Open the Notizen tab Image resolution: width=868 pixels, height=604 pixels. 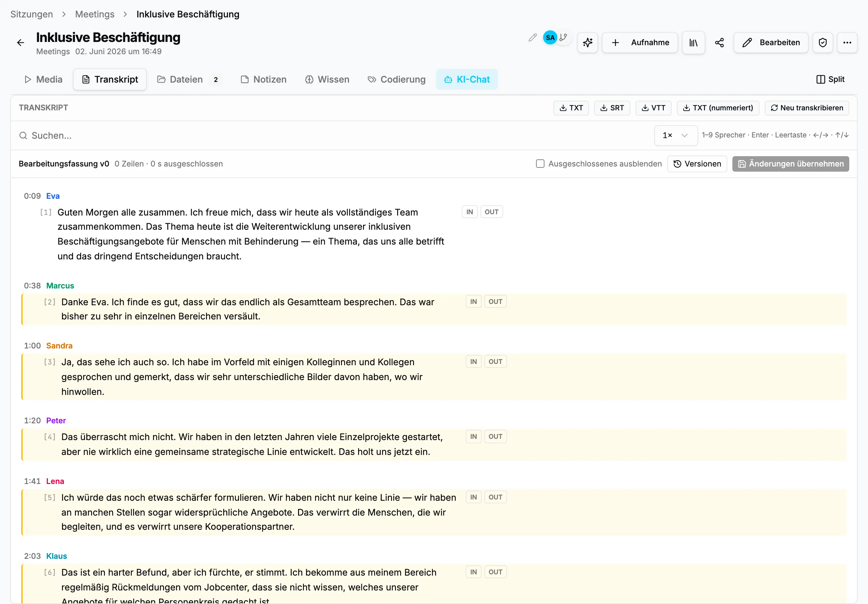coord(263,79)
